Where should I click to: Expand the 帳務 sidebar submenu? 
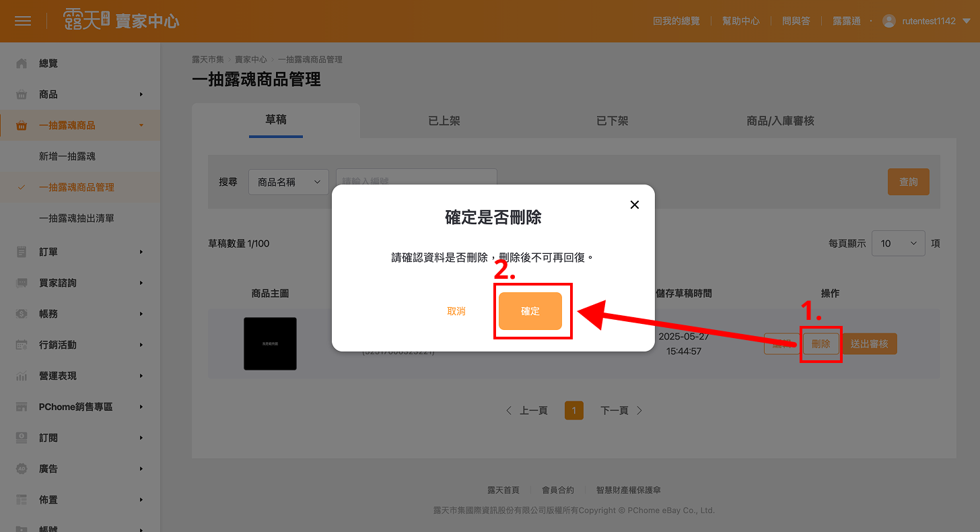pyautogui.click(x=141, y=314)
